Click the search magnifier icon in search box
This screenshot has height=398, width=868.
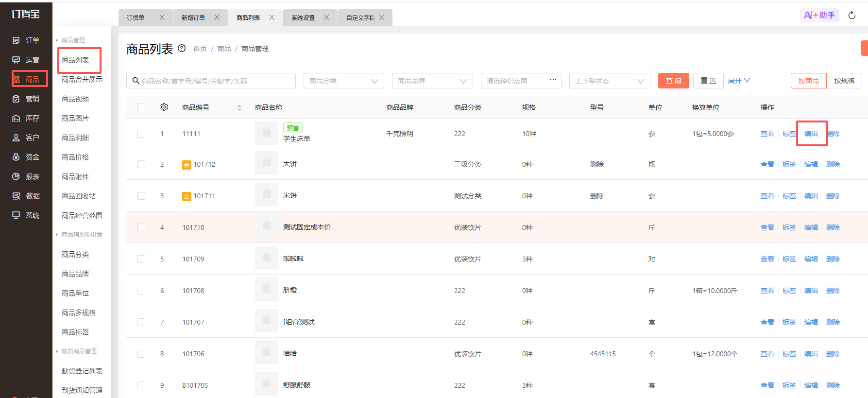136,81
